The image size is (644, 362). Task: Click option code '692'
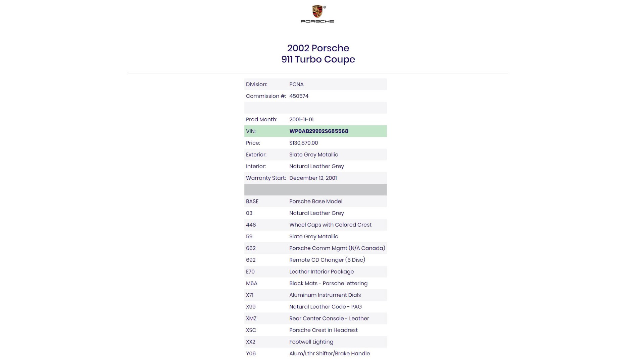251,260
